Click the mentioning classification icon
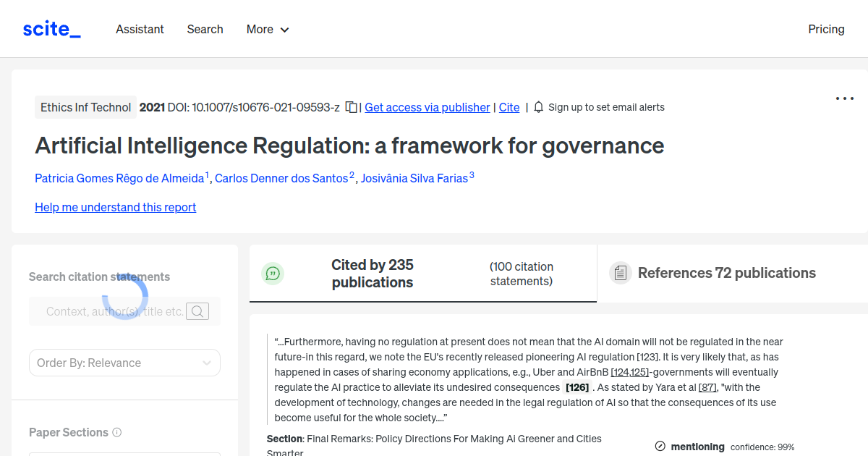Viewport: 868px width, 456px height. tap(660, 447)
